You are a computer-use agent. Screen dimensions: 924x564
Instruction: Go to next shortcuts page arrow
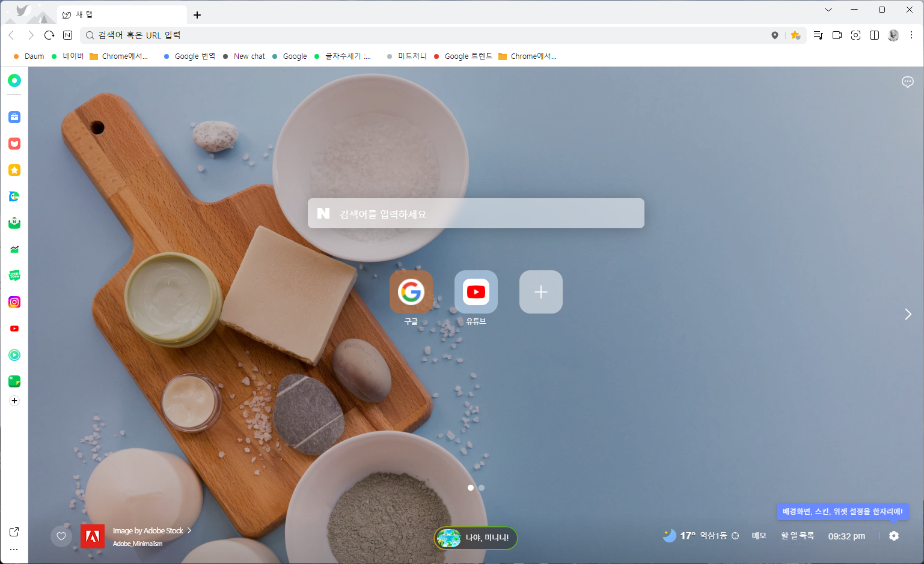(x=908, y=314)
